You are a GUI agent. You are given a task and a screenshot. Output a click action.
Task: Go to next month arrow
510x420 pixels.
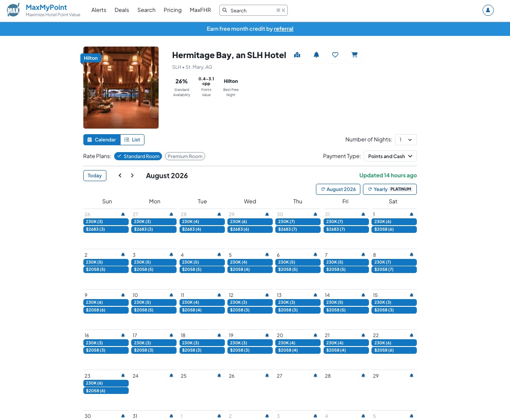point(132,175)
